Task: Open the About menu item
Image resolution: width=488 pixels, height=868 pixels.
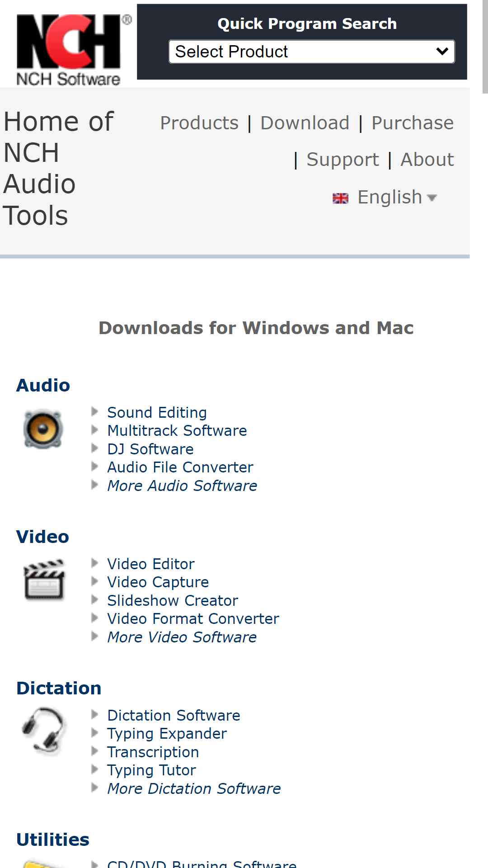Action: pyautogui.click(x=427, y=160)
